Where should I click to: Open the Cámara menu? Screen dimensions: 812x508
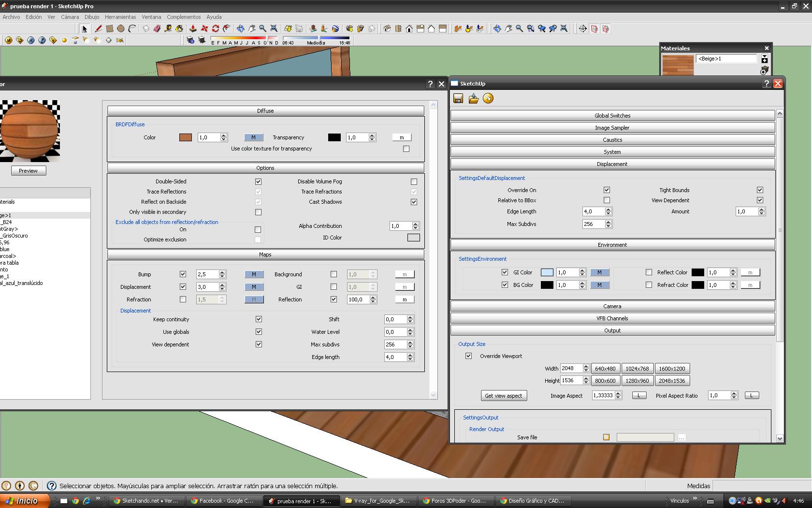click(x=70, y=17)
